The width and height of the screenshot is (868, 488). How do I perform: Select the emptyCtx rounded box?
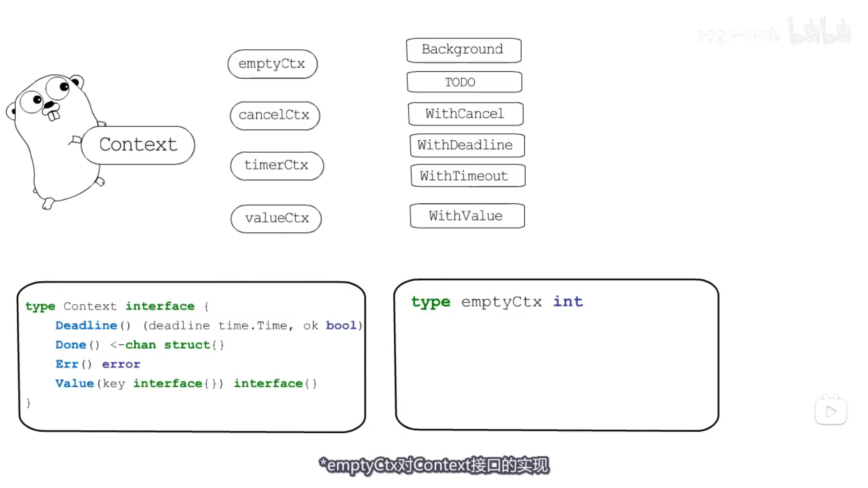click(x=272, y=64)
